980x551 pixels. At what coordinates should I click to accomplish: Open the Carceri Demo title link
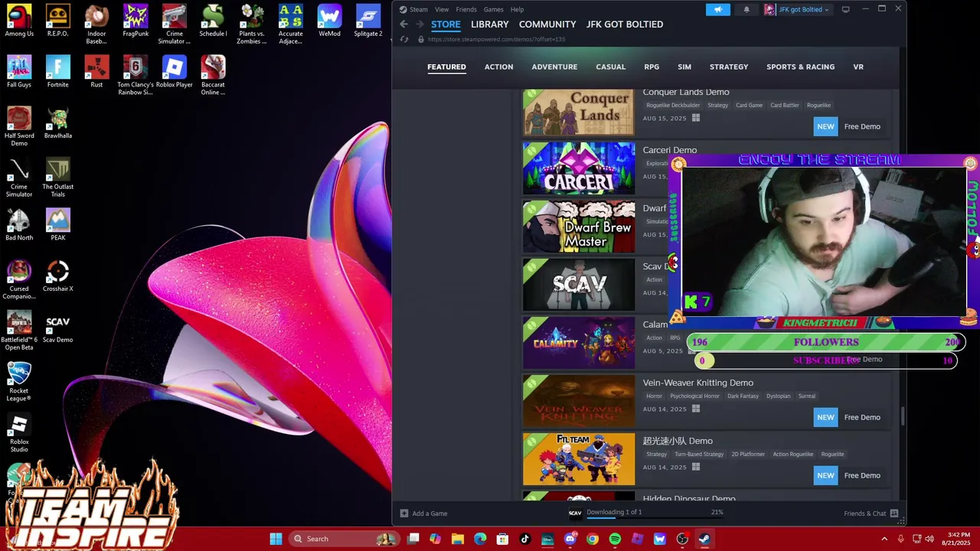coord(669,150)
